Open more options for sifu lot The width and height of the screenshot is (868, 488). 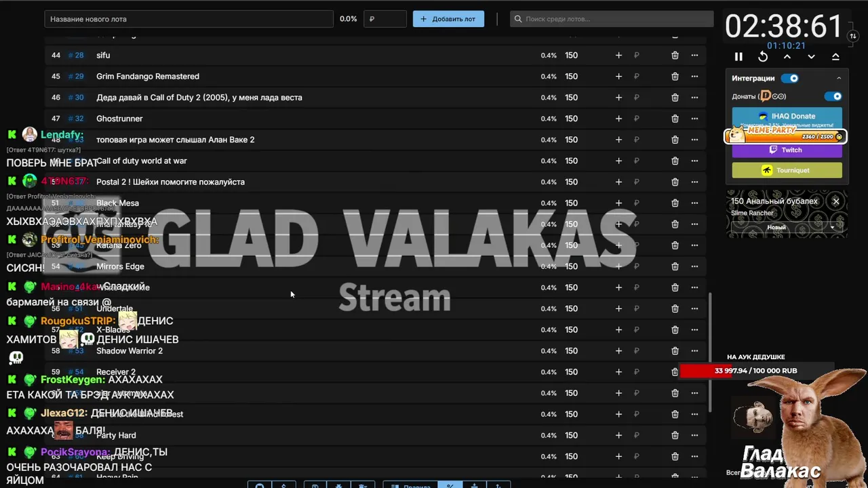[x=694, y=56]
